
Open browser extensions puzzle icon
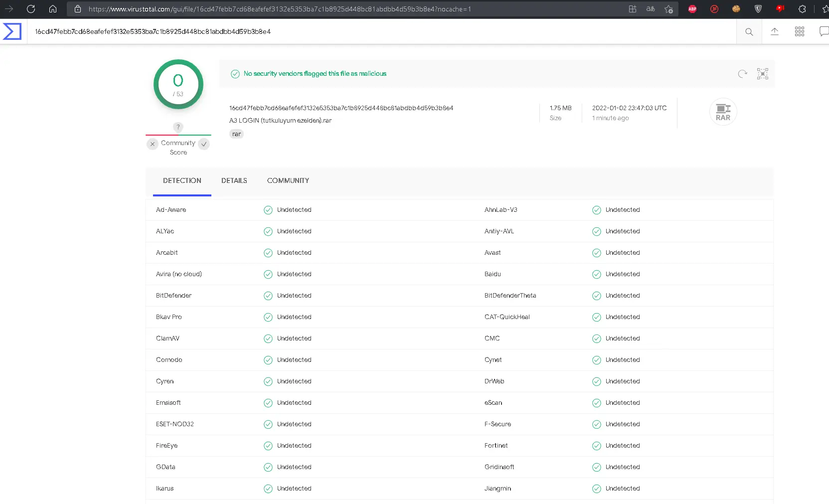pos(802,9)
